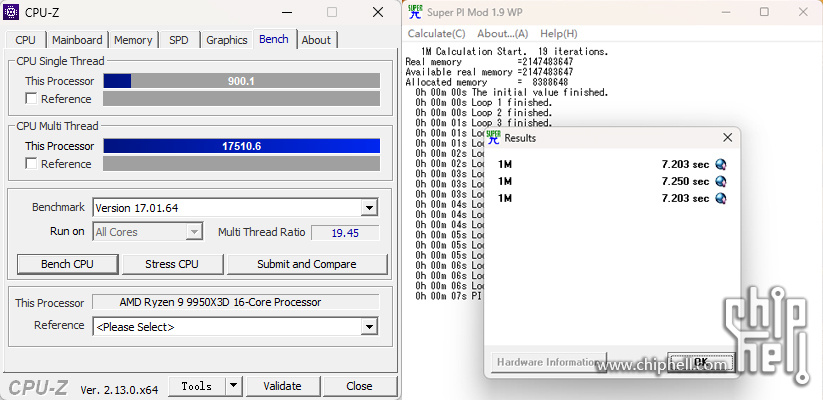Open the Tools dropdown arrow in CPU-Z

(234, 386)
